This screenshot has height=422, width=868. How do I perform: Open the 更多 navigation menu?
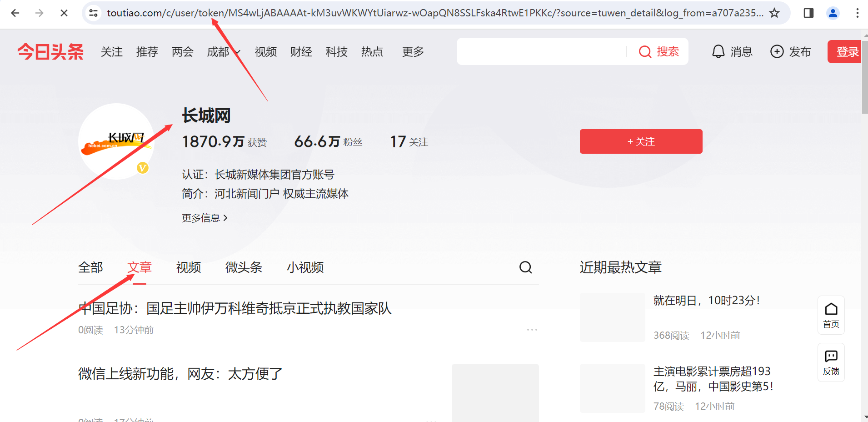pyautogui.click(x=413, y=52)
